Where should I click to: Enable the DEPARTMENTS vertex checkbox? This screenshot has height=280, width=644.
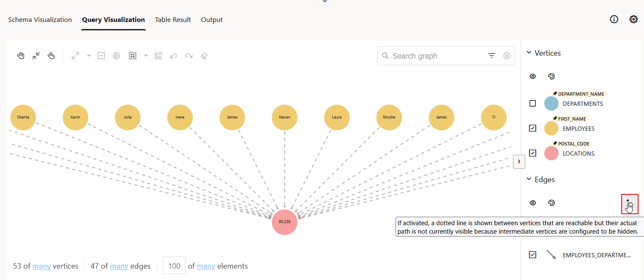point(533,103)
